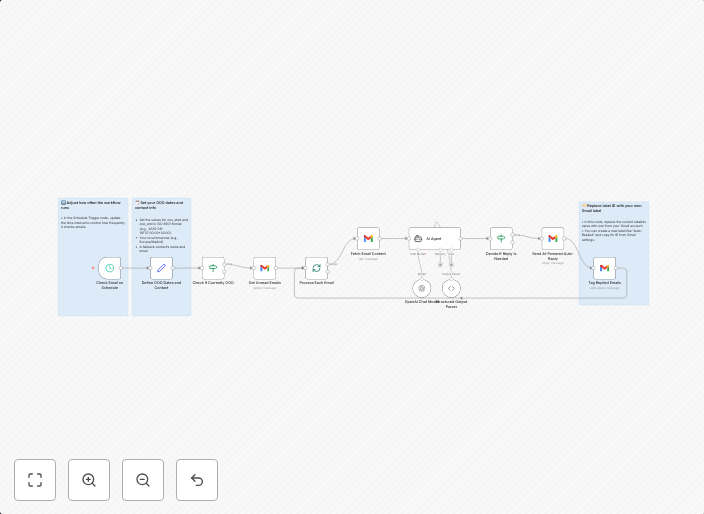
Task: Open the Check If Currently OOO node
Action: pos(213,268)
